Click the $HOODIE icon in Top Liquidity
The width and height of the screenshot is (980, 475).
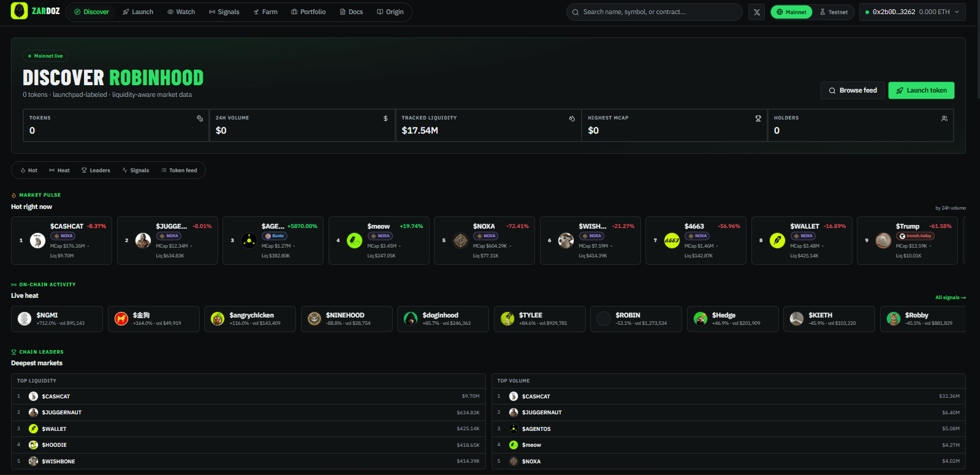34,445
